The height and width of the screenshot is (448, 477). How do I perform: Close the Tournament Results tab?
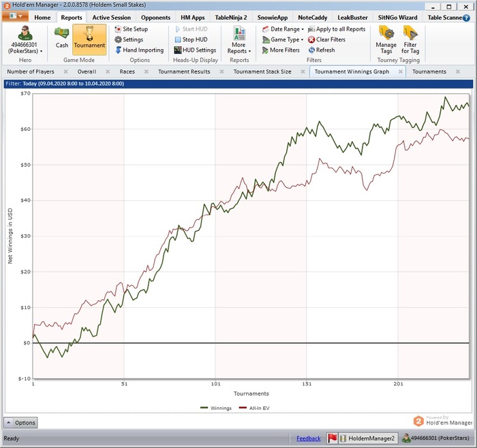(x=221, y=71)
